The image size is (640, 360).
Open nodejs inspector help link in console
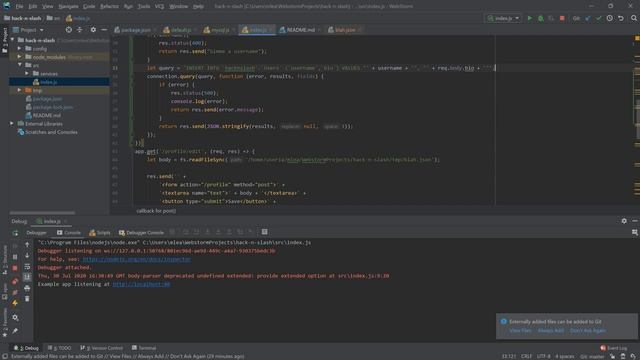[x=137, y=259]
